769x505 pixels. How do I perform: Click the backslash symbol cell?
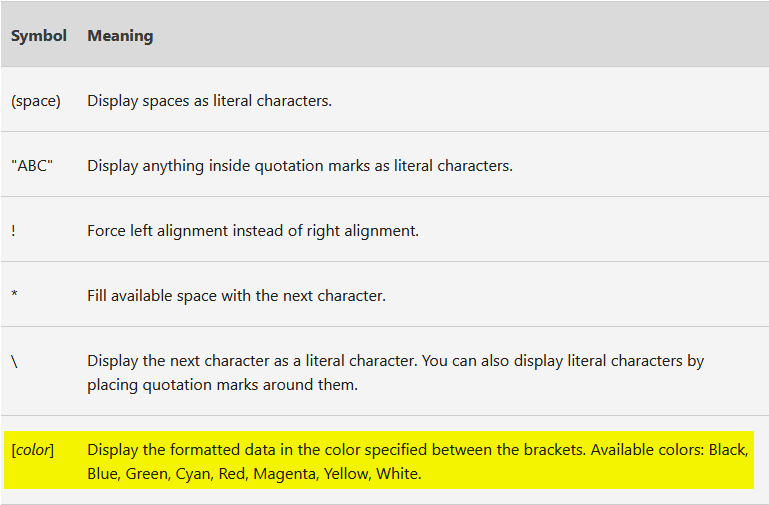[x=14, y=362]
